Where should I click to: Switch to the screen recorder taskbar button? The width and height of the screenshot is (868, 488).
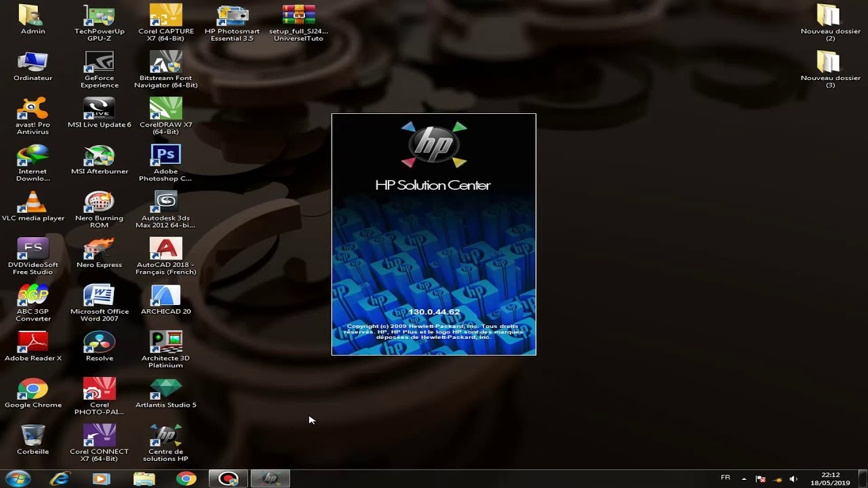click(x=228, y=479)
